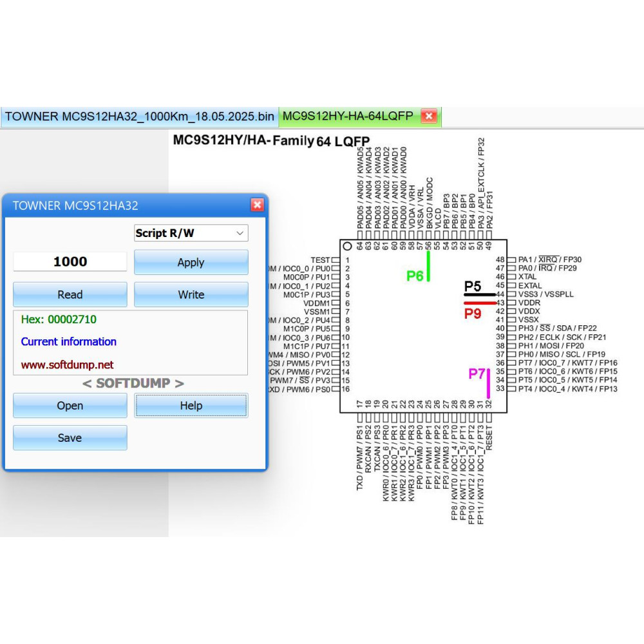Select the MC9S12HY-HA-64LQFP tab
Viewport: 644px width, 644px height.
coord(348,116)
